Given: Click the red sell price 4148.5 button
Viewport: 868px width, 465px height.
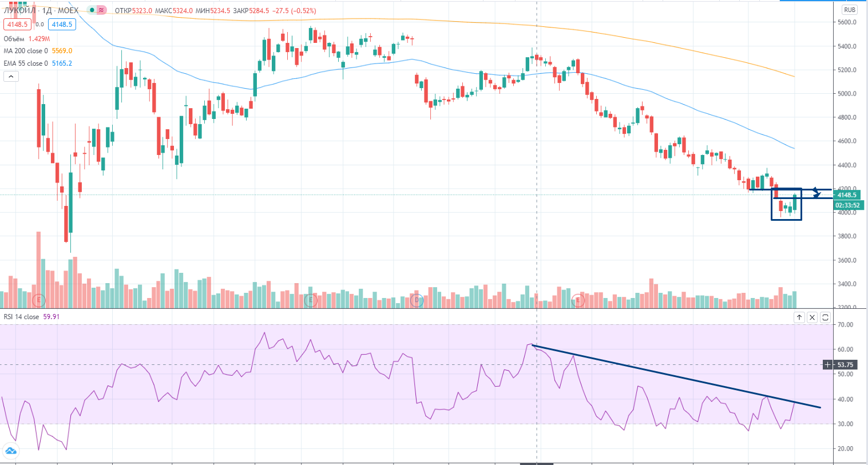Looking at the screenshot, I should coord(17,24).
